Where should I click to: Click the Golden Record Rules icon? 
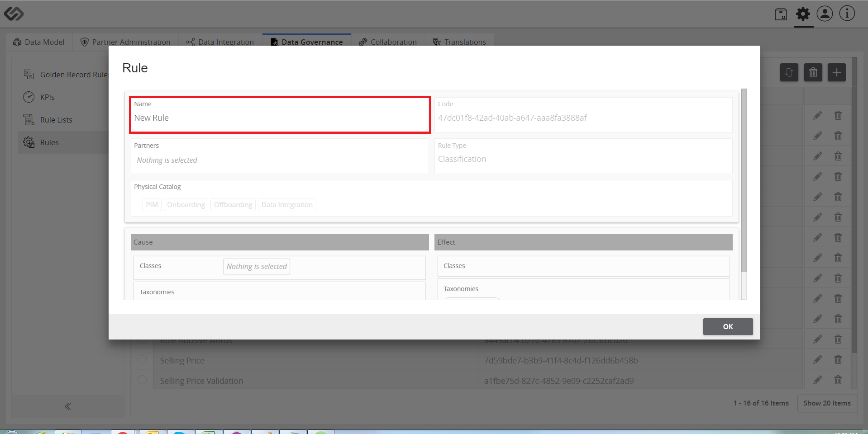pyautogui.click(x=29, y=74)
